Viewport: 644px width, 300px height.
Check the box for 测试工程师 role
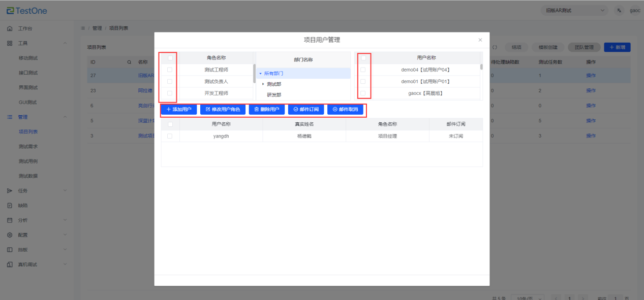pos(170,70)
